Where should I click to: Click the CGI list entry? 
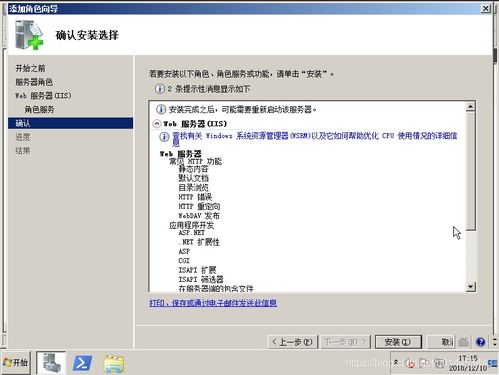click(x=184, y=261)
